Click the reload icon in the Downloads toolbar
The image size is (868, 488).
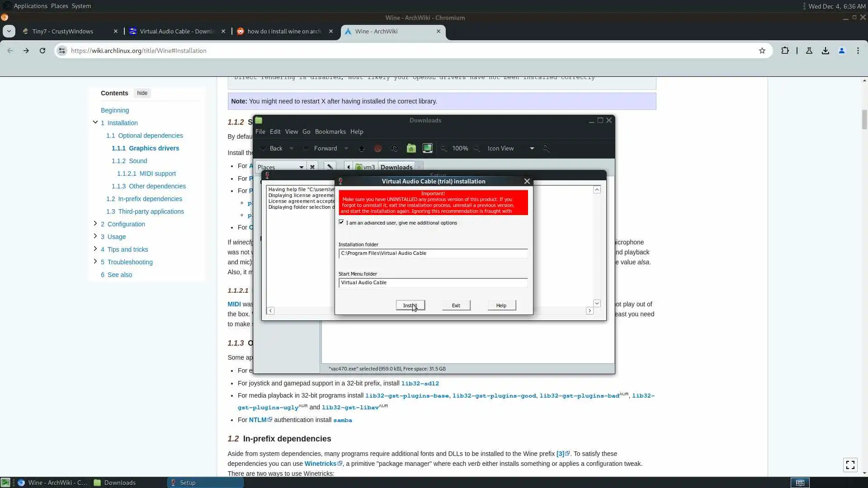[x=394, y=148]
